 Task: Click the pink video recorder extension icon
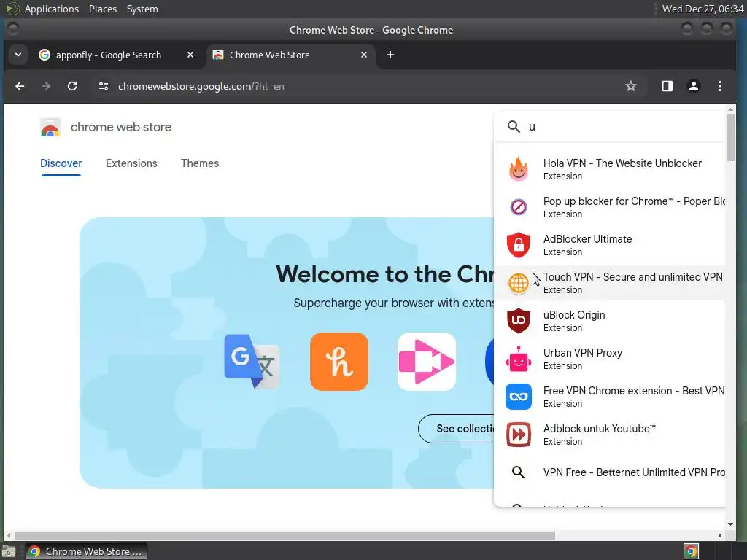coord(426,362)
